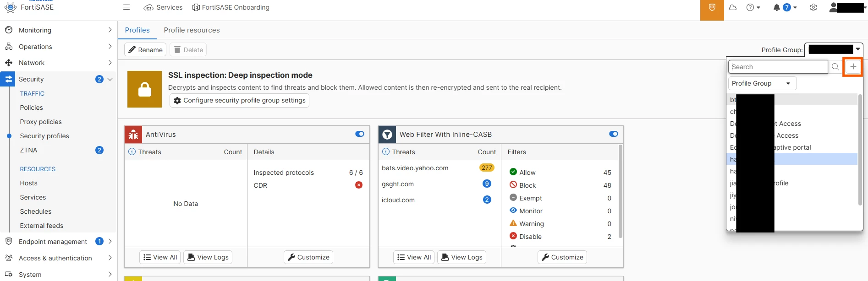Select Security profiles in sidebar
Image resolution: width=868 pixels, height=281 pixels.
[44, 136]
